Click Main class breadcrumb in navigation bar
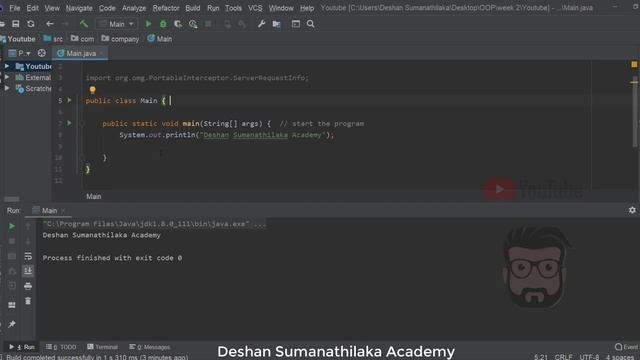This screenshot has height=360, width=640. coord(160,39)
